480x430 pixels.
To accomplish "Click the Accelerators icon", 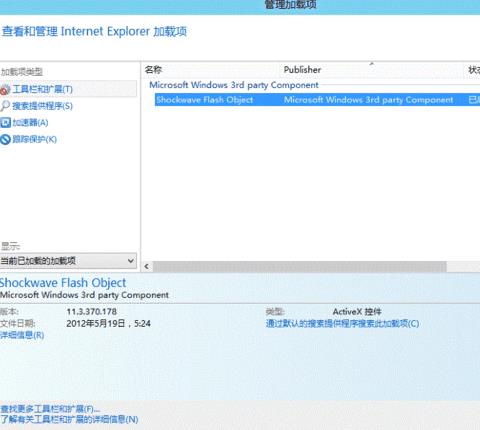I will (5, 123).
